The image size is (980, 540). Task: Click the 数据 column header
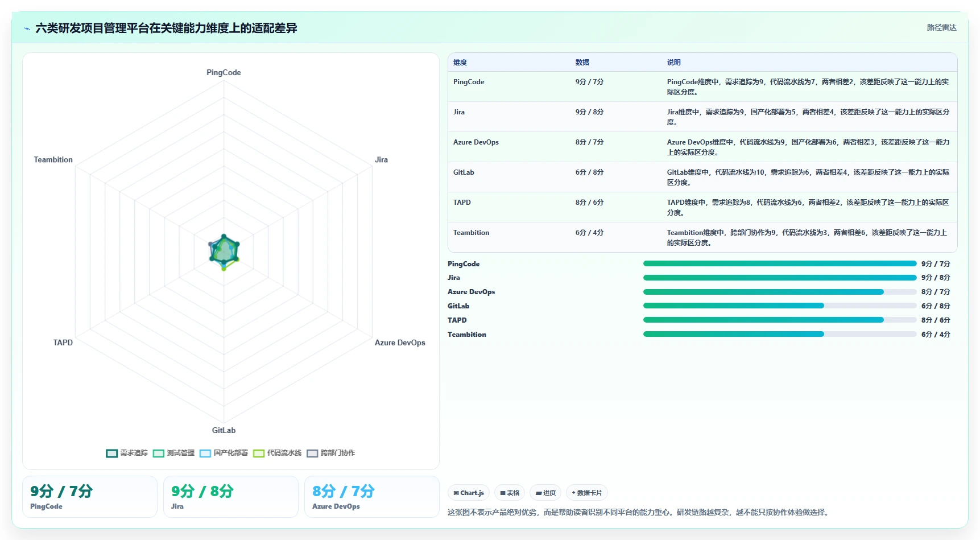pyautogui.click(x=582, y=63)
